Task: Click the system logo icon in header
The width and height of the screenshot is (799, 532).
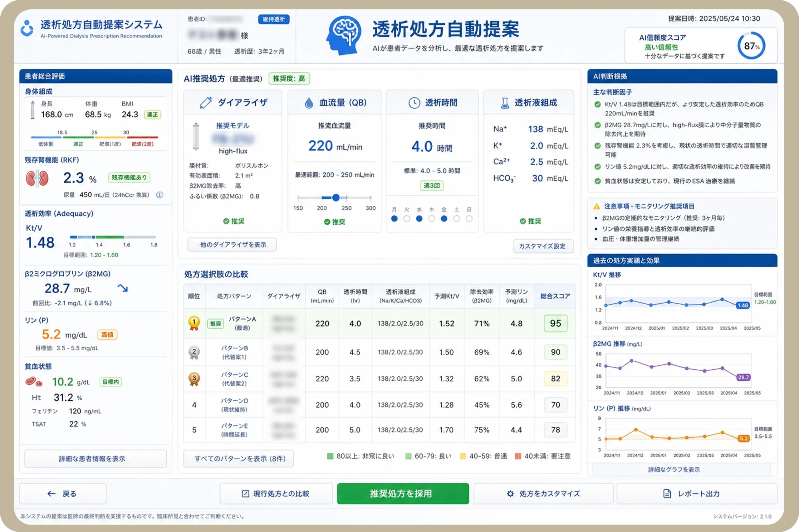Action: pyautogui.click(x=27, y=28)
